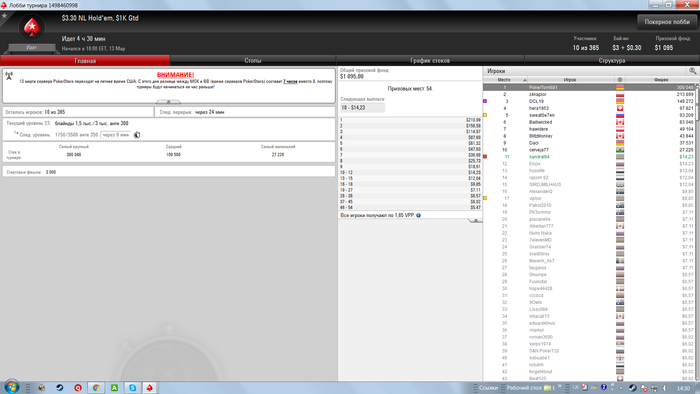Select player row kandrat94
Image resolution: width=700 pixels, height=394 pixels.
[x=589, y=157]
